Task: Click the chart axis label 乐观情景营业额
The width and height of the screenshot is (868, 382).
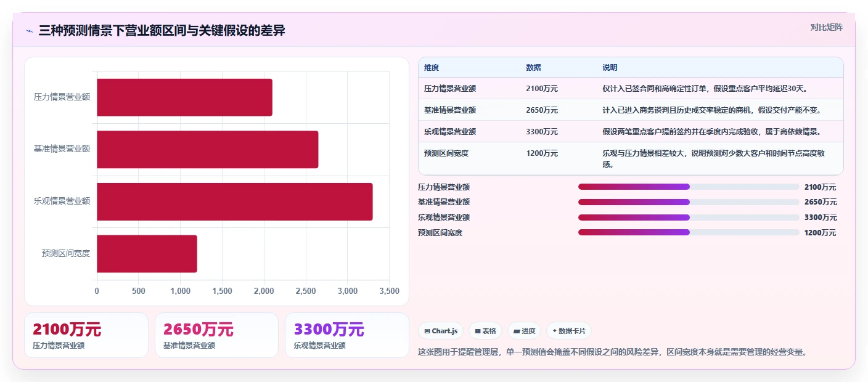Action: click(x=62, y=201)
